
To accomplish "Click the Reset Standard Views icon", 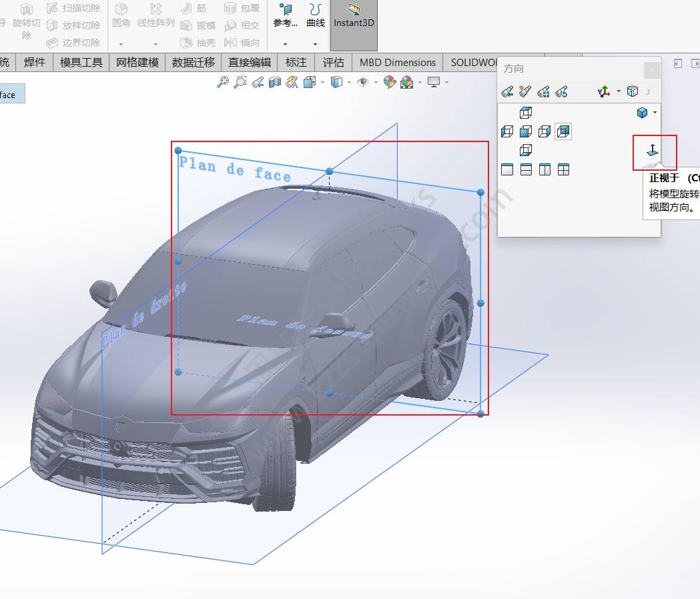I will [x=562, y=91].
